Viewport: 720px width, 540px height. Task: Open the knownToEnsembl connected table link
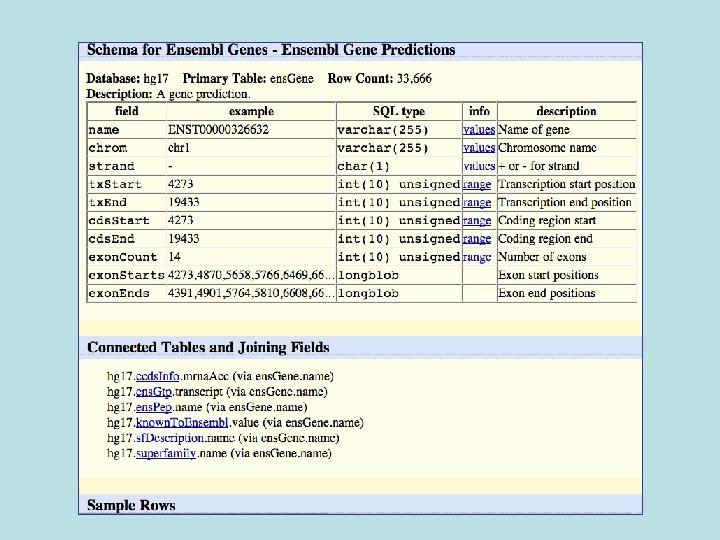[182, 422]
